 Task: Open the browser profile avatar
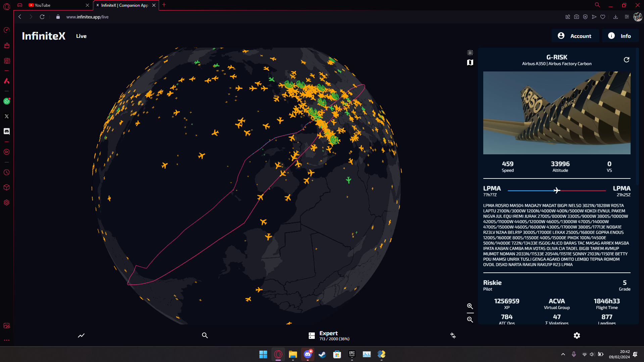click(638, 17)
